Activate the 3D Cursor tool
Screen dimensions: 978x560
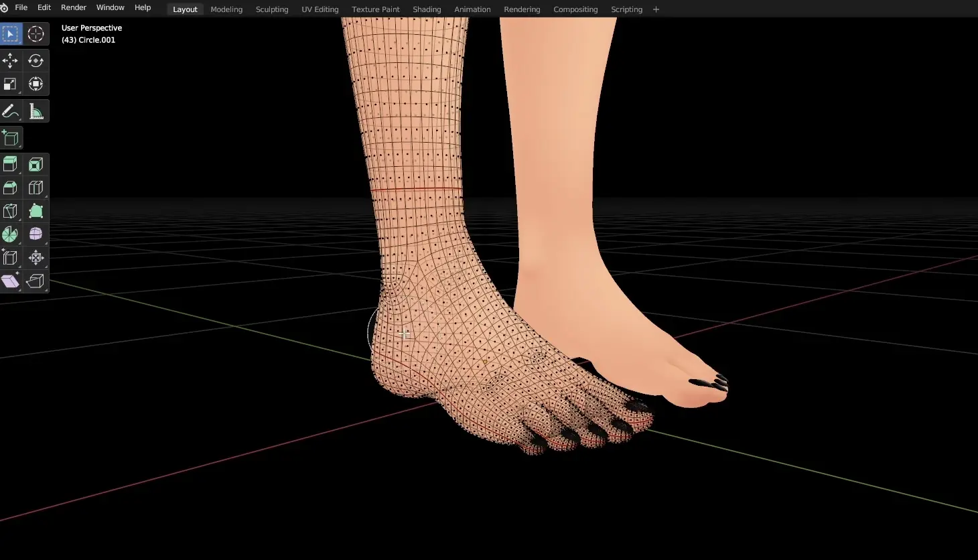pyautogui.click(x=36, y=33)
